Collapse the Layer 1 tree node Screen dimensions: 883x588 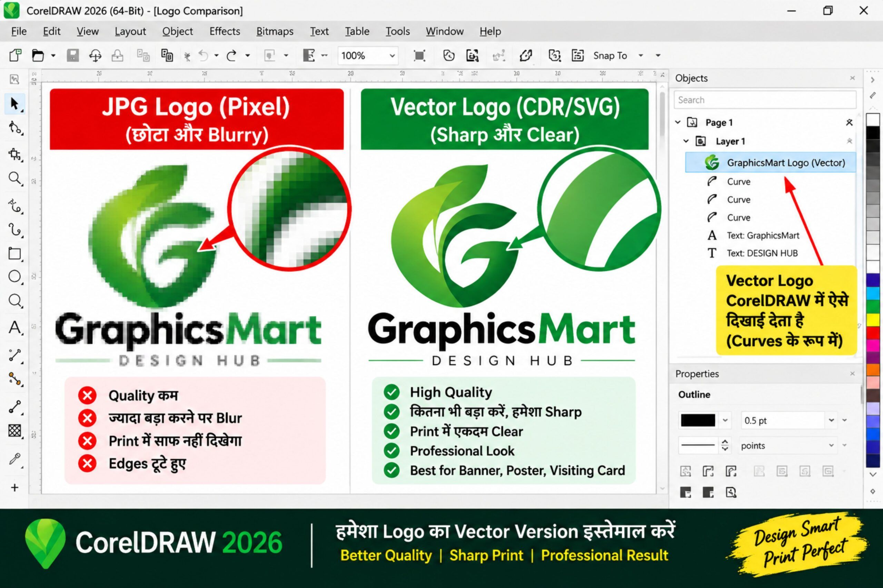(x=686, y=141)
